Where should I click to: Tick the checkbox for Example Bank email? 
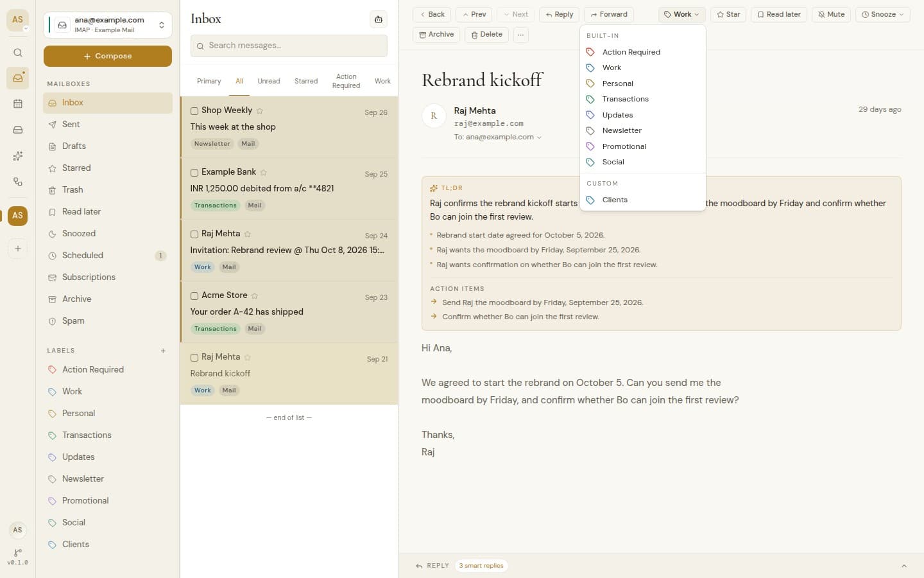pos(194,173)
